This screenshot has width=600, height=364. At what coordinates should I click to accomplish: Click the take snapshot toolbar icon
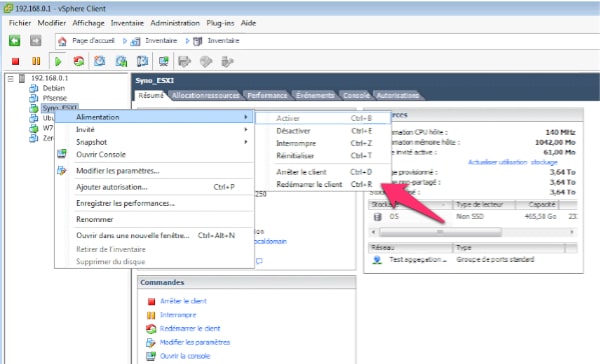(x=99, y=61)
